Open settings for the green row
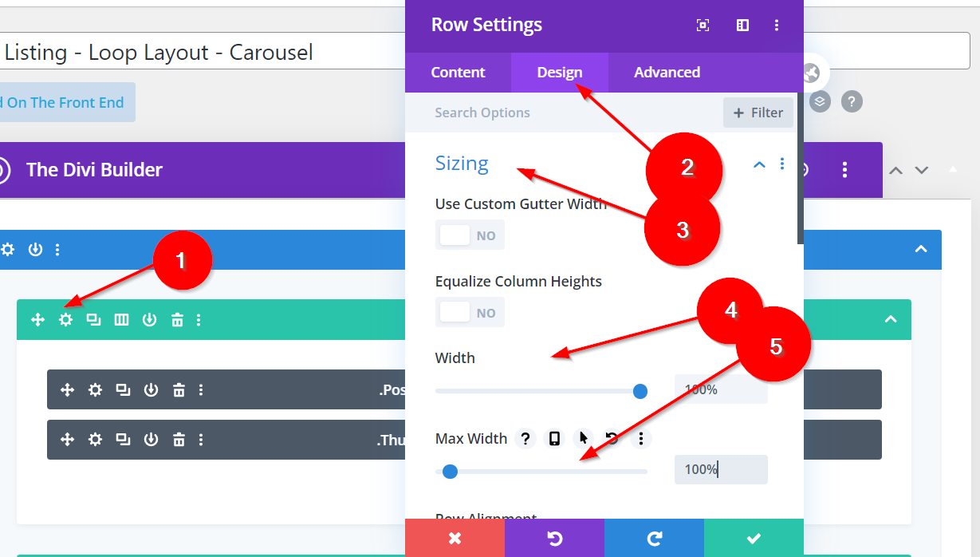 tap(65, 320)
